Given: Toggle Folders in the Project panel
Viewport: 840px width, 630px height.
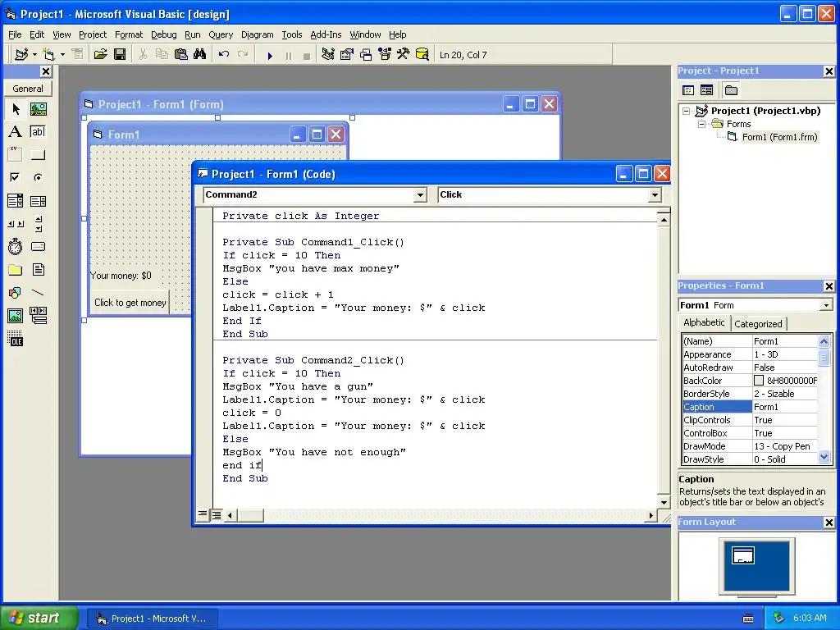Looking at the screenshot, I should (x=731, y=90).
